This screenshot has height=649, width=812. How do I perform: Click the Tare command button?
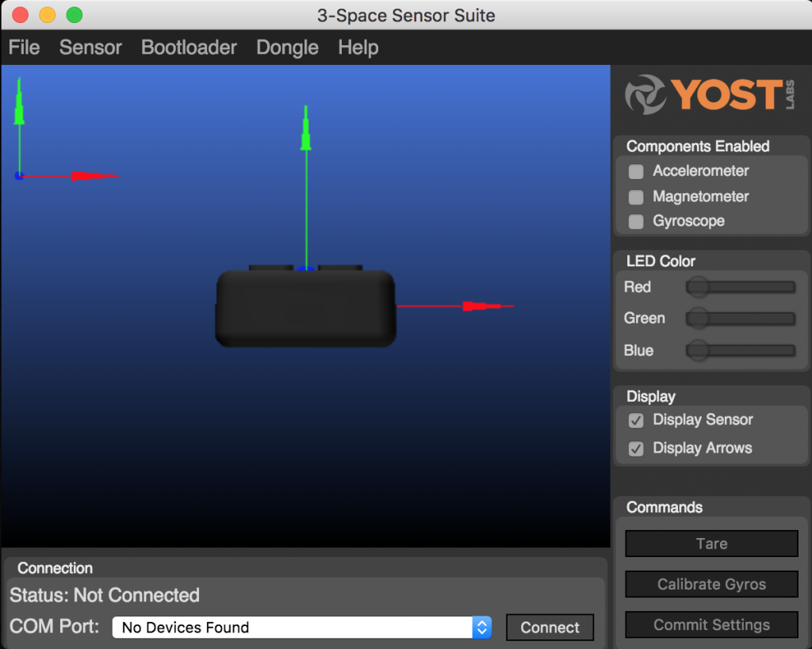click(711, 544)
